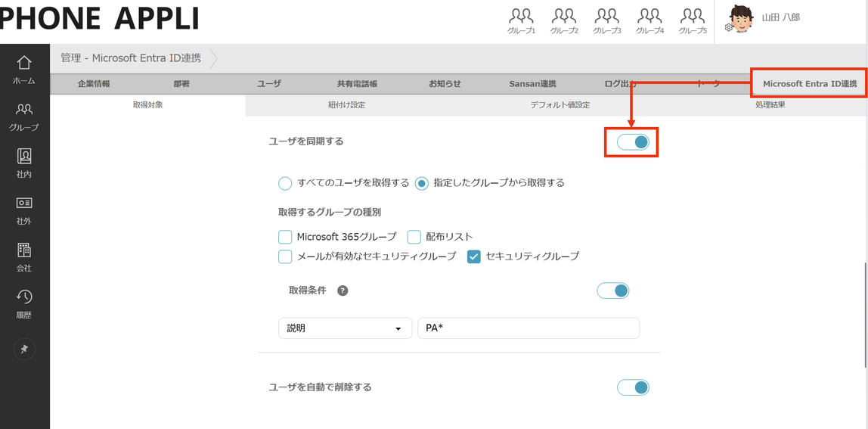Open the 説明 condition dropdown
868x429 pixels.
coord(345,328)
